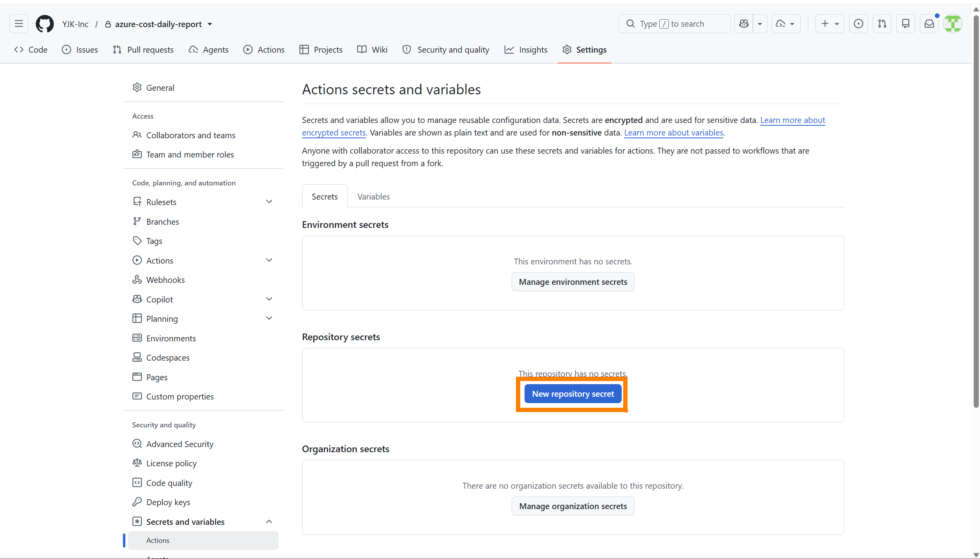The width and height of the screenshot is (980, 559).
Task: Open the Learn more about variables link
Action: [x=674, y=133]
